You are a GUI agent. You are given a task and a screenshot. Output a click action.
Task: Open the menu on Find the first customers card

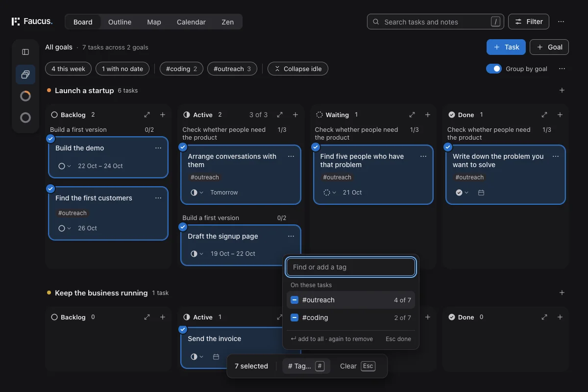point(158,198)
